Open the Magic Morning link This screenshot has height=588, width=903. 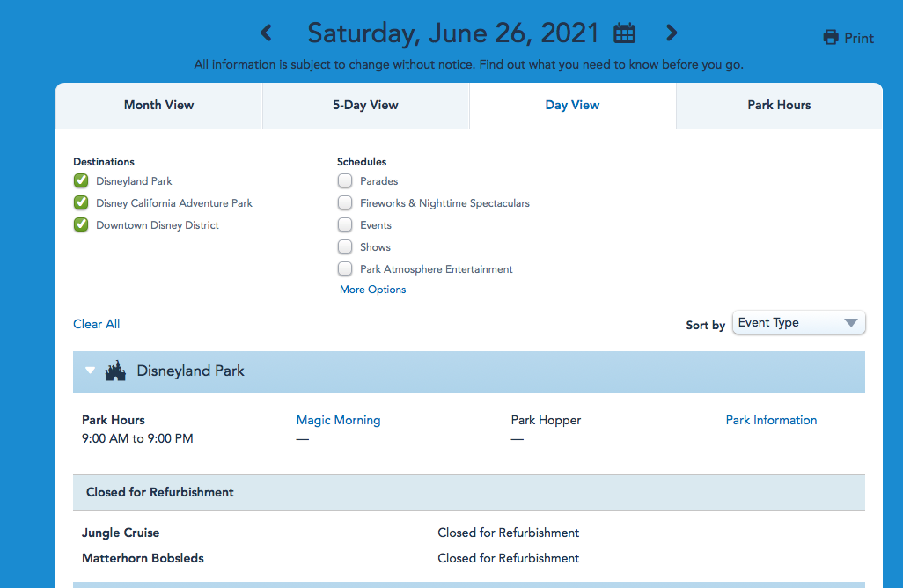[338, 420]
